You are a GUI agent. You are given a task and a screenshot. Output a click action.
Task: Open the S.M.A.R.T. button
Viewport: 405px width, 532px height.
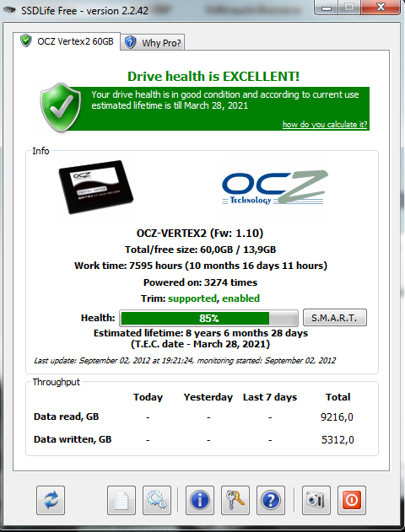pos(334,318)
